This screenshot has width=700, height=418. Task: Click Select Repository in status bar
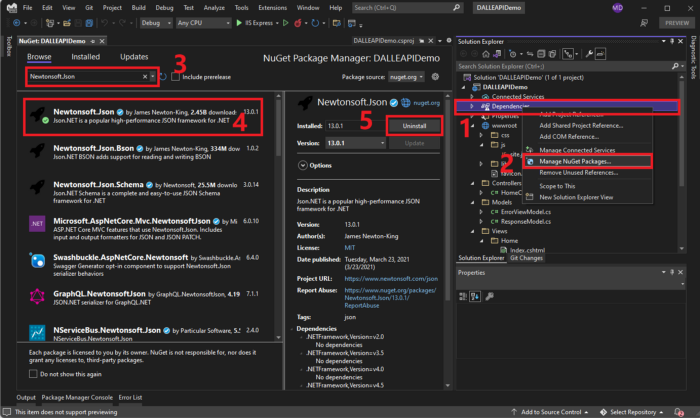tap(632, 412)
